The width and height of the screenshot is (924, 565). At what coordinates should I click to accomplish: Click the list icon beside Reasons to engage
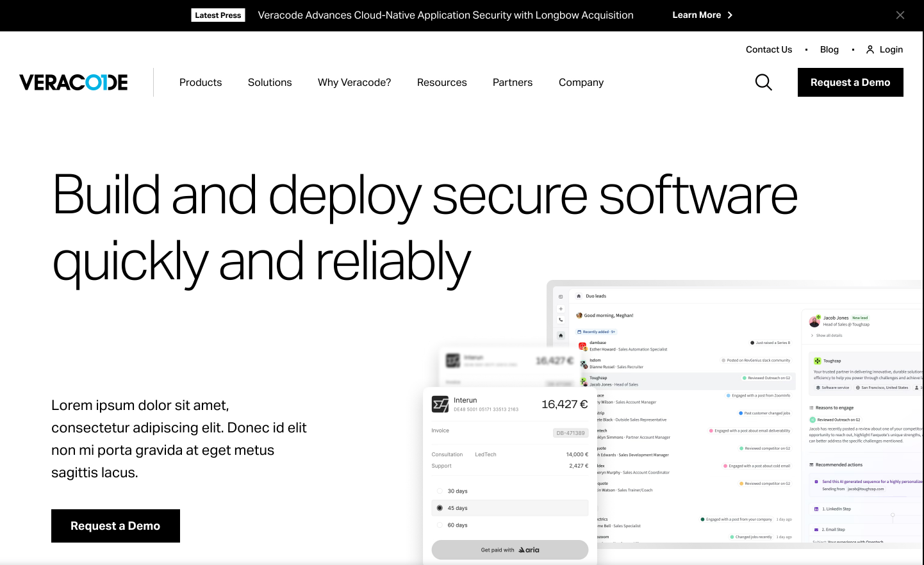click(x=811, y=407)
